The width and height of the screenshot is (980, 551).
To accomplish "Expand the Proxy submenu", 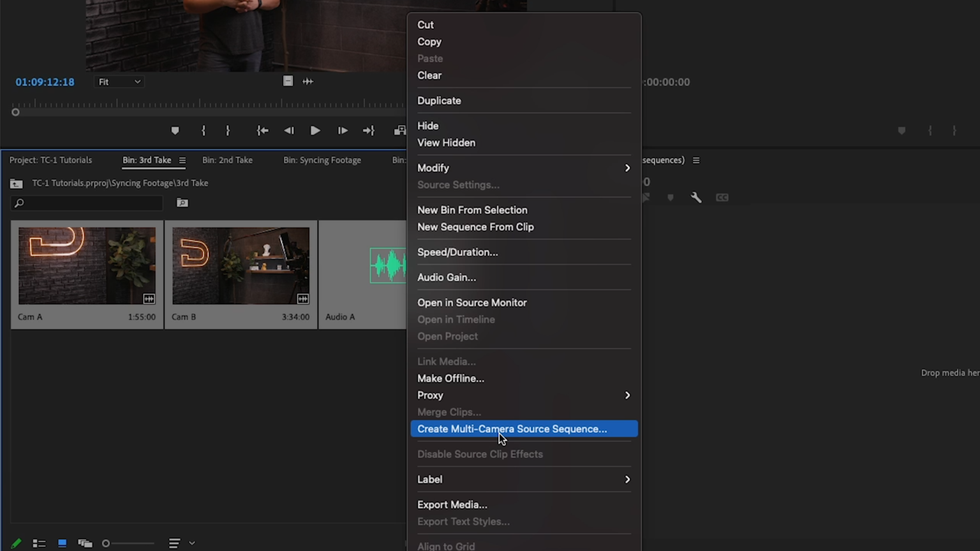I will coord(523,395).
